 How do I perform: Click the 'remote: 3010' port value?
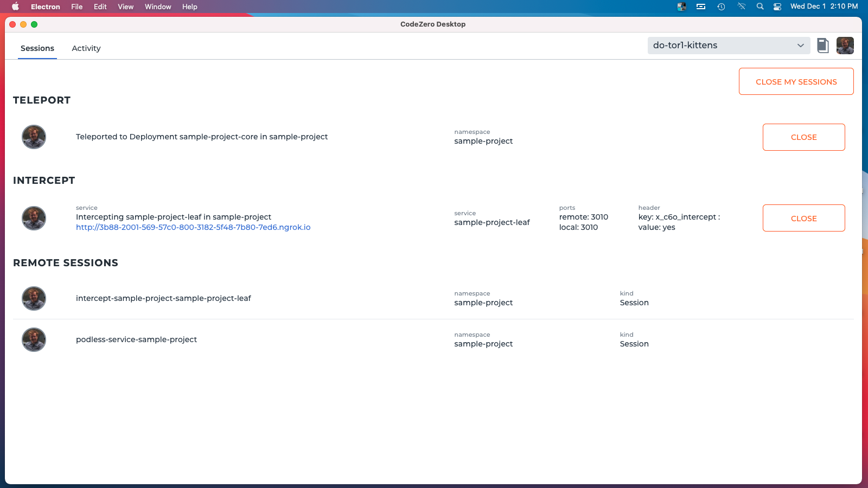pos(584,217)
